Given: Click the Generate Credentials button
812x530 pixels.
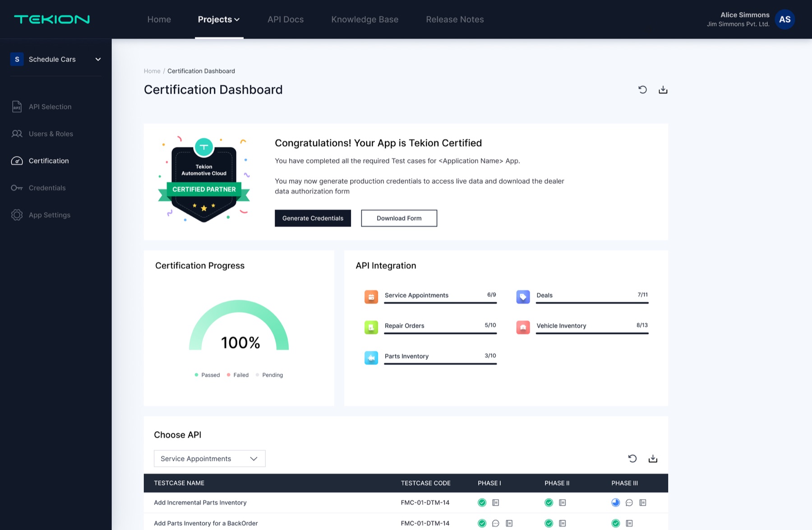Looking at the screenshot, I should [313, 218].
